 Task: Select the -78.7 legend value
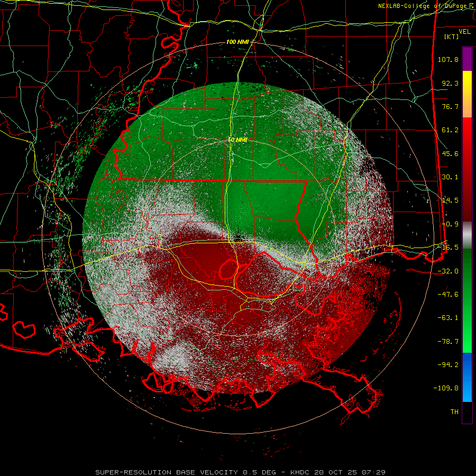point(448,342)
